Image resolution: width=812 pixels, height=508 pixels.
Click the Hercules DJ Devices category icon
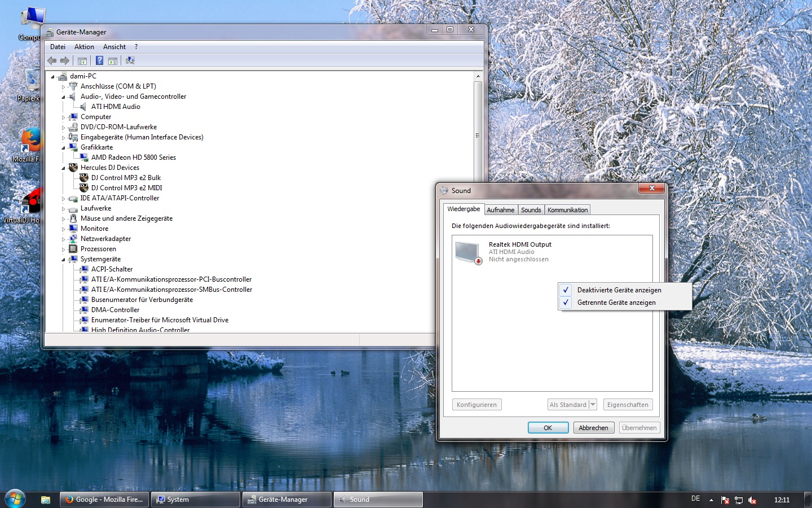(x=73, y=168)
